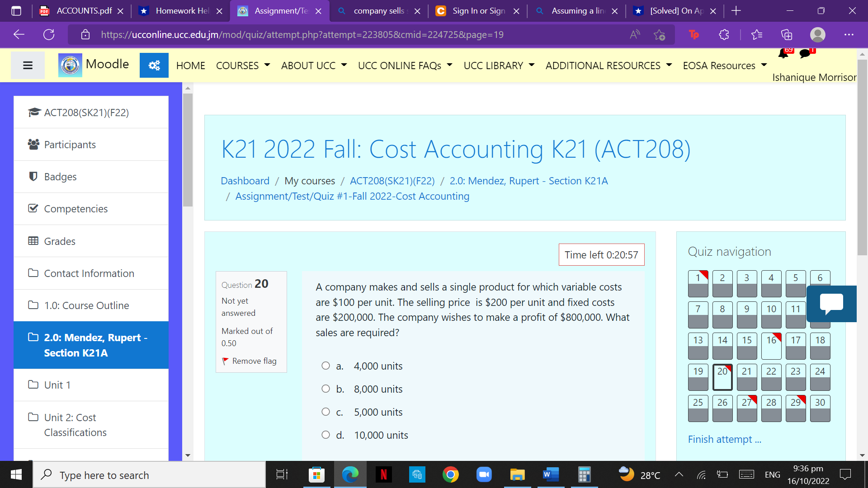
Task: Expand the COURSES dropdown menu
Action: point(243,65)
